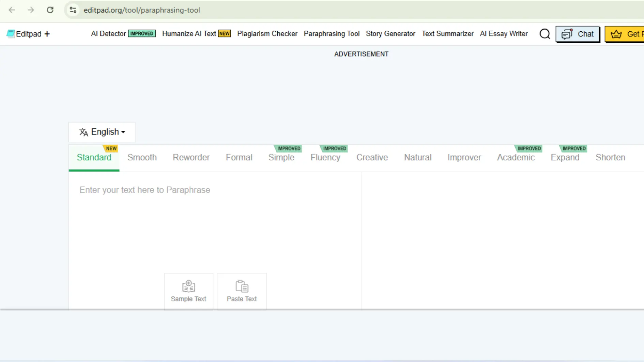Go to the Plagiarism Checker page
The image size is (644, 362).
click(x=267, y=34)
